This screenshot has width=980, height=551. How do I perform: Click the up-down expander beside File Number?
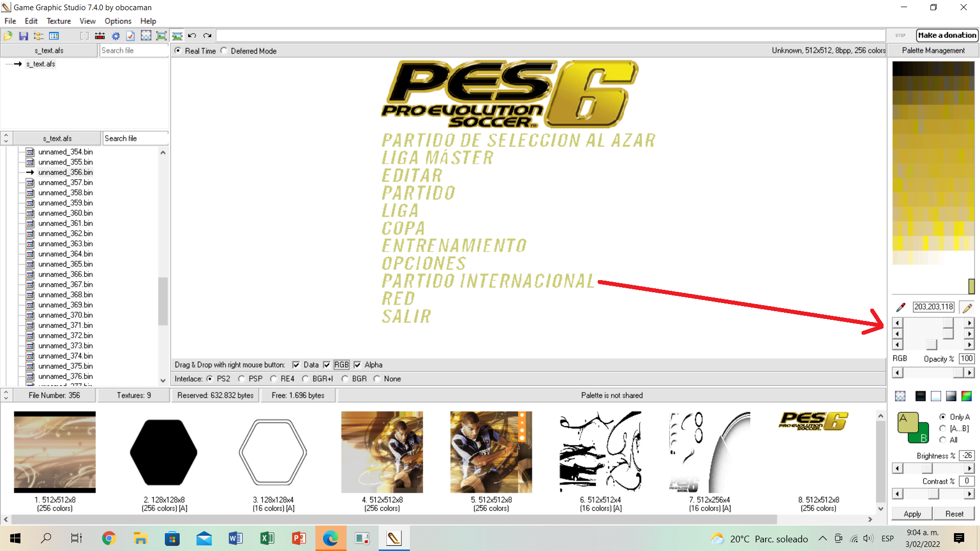click(6, 395)
